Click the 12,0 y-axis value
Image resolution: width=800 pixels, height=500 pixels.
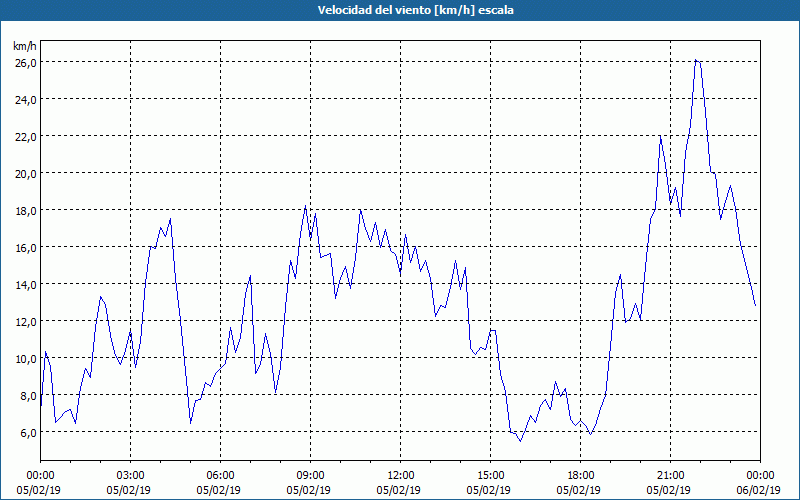click(26, 321)
